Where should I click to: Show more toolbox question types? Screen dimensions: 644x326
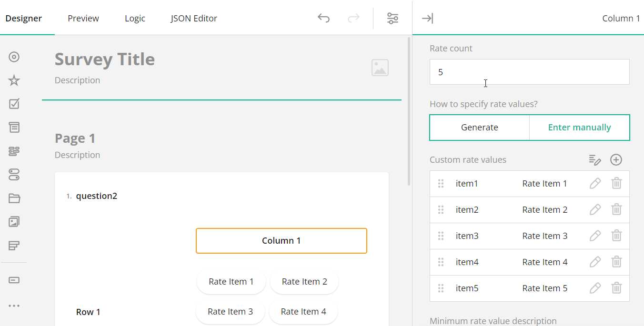coord(14,306)
